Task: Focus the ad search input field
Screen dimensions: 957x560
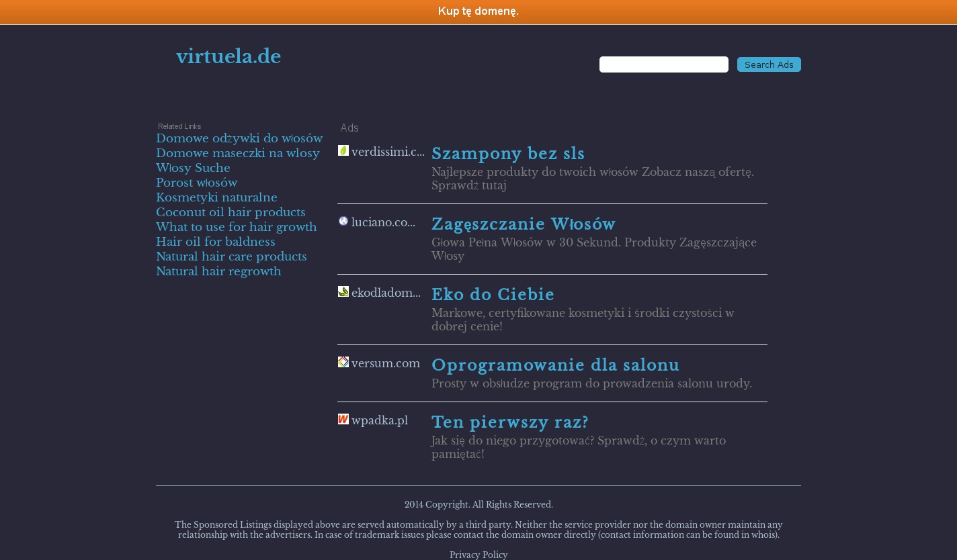Action: (x=664, y=64)
